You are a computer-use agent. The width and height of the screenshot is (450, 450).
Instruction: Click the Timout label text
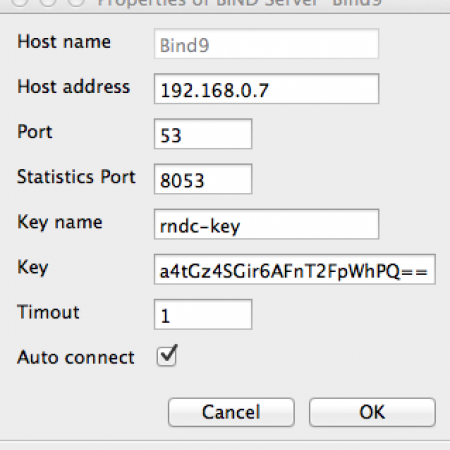pos(48,312)
